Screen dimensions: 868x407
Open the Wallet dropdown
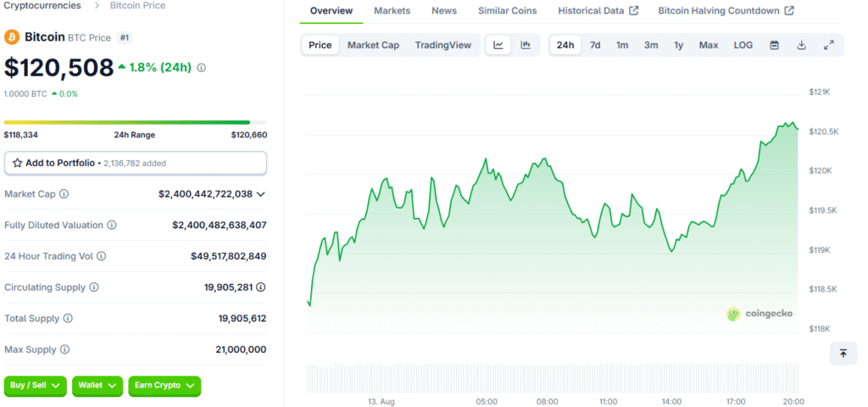coord(97,386)
